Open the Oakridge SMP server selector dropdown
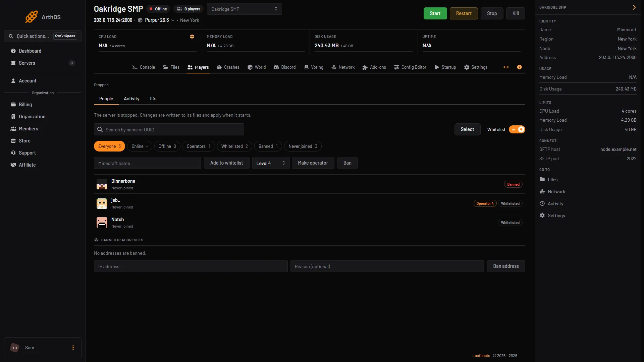This screenshot has width=644, height=362. pos(245,9)
